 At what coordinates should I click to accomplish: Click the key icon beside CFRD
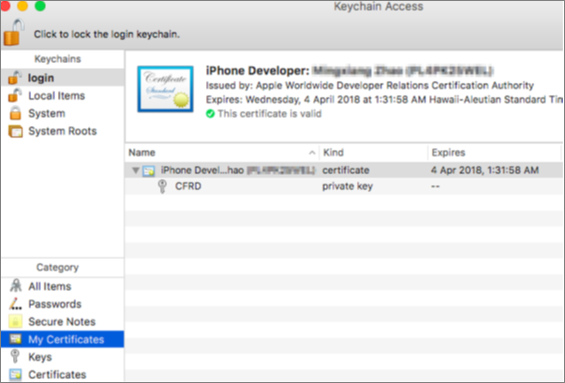(x=163, y=186)
